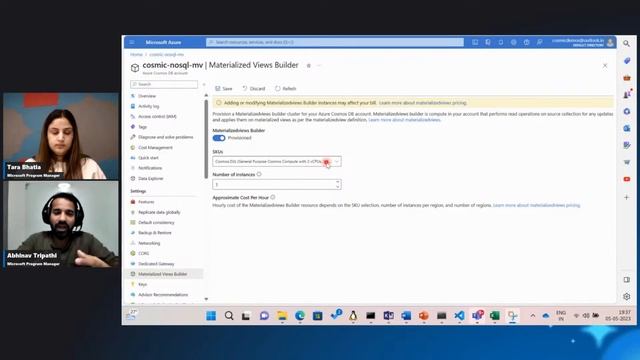Open the feedback icon in the Azure header
640x360 pixels.
pos(540,42)
